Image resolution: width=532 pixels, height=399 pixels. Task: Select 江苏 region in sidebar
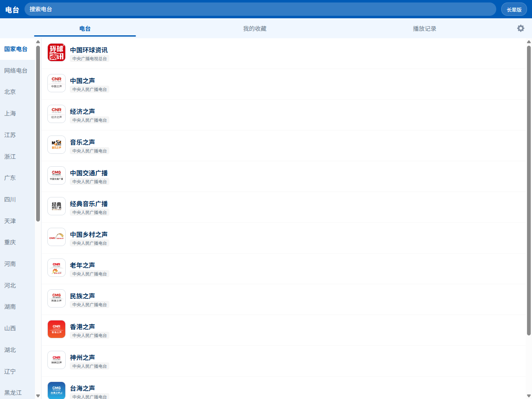click(x=17, y=135)
